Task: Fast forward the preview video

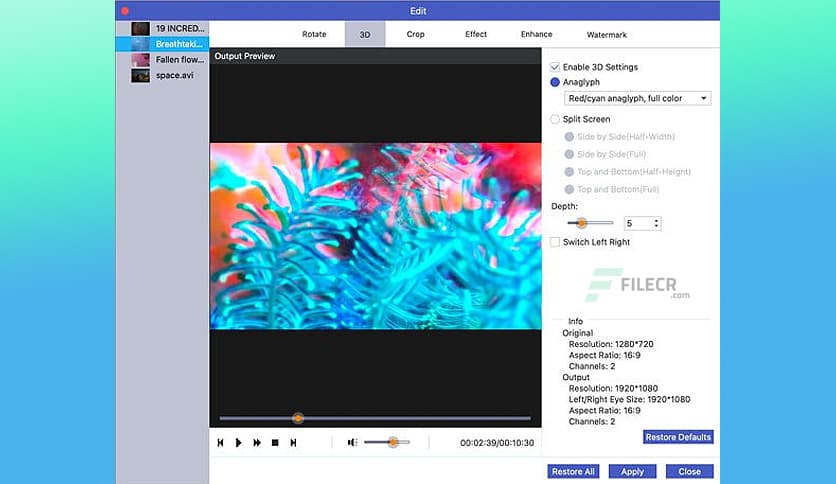Action: (x=257, y=442)
